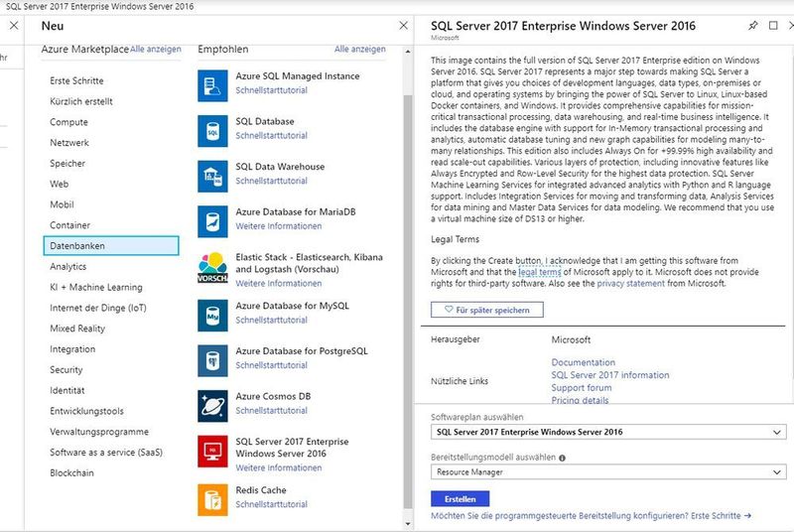Choose the Integration category
794x532 pixels.
(72, 349)
